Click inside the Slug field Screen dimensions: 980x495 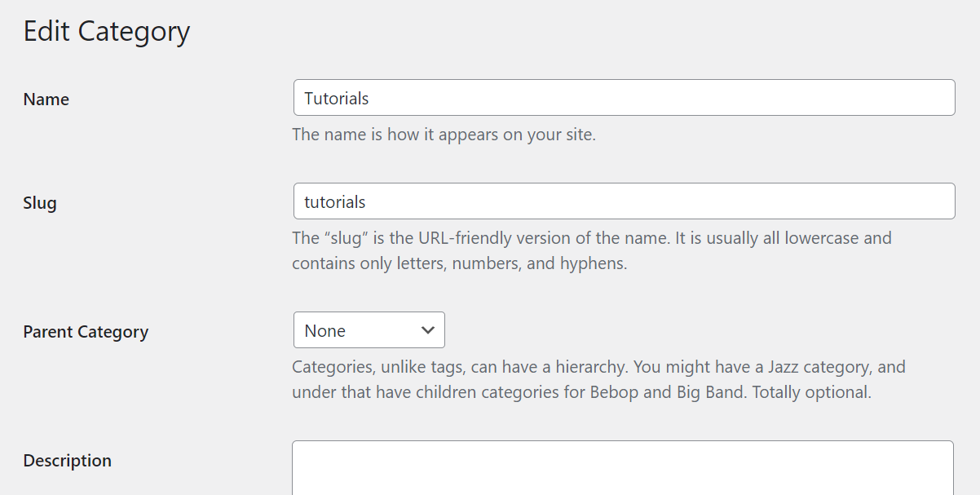click(571, 201)
